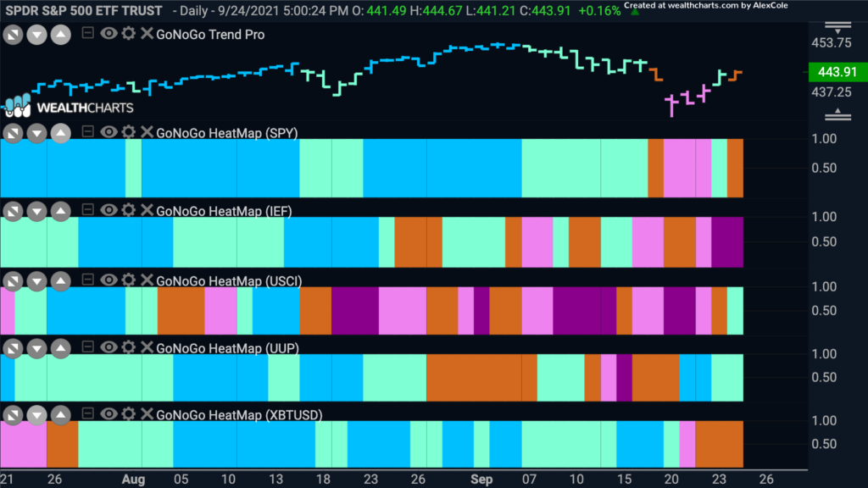868x488 pixels.
Task: Remove GoNoGo HeatMap (SPY) with X icon
Action: 147,131
